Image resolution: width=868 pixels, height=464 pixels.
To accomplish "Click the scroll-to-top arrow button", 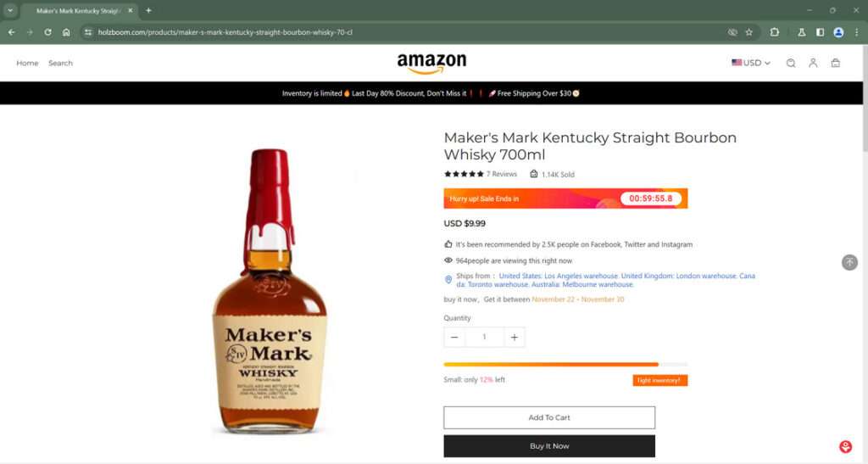I will tap(849, 263).
